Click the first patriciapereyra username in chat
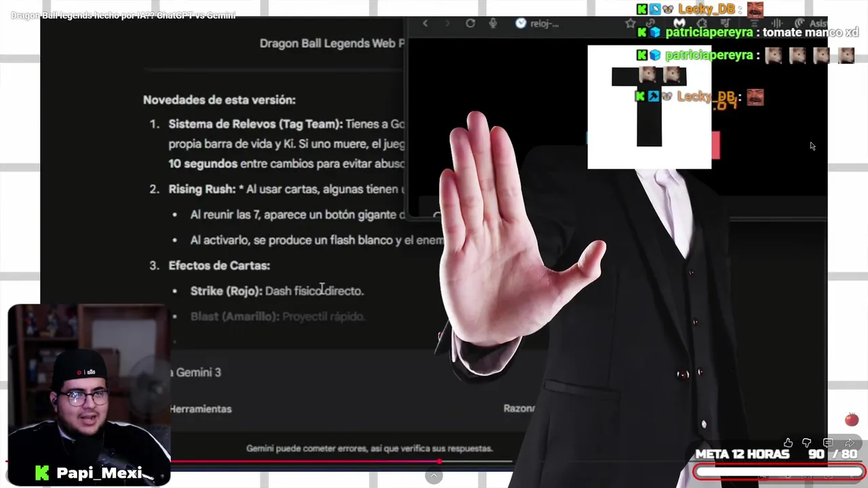This screenshot has width=868, height=488. tap(709, 33)
